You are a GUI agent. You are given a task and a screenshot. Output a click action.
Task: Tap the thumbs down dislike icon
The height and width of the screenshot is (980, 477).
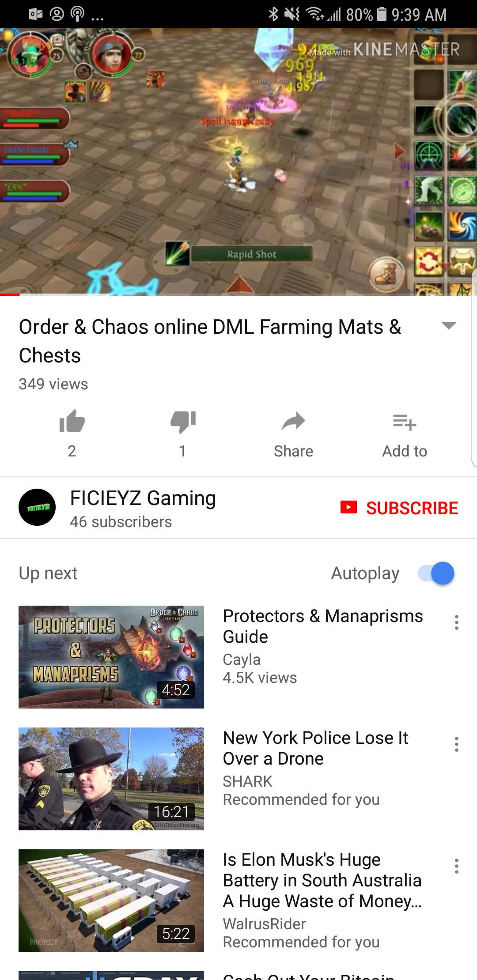pos(183,422)
